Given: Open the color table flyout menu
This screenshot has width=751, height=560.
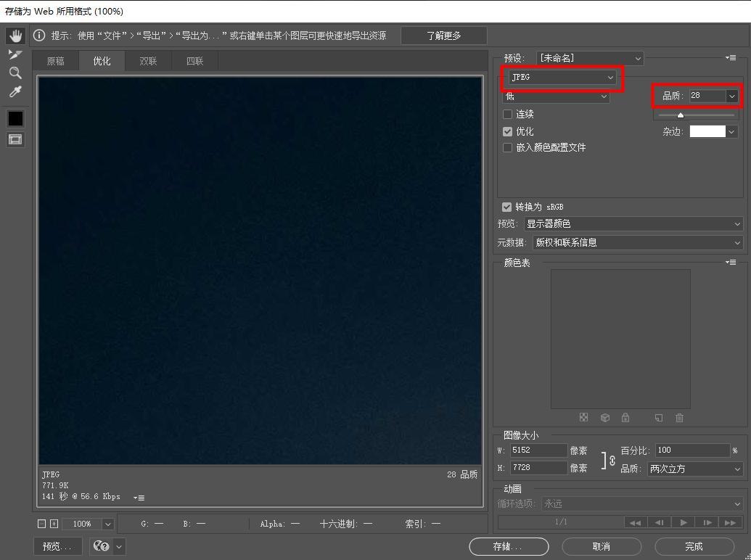Looking at the screenshot, I should click(731, 263).
